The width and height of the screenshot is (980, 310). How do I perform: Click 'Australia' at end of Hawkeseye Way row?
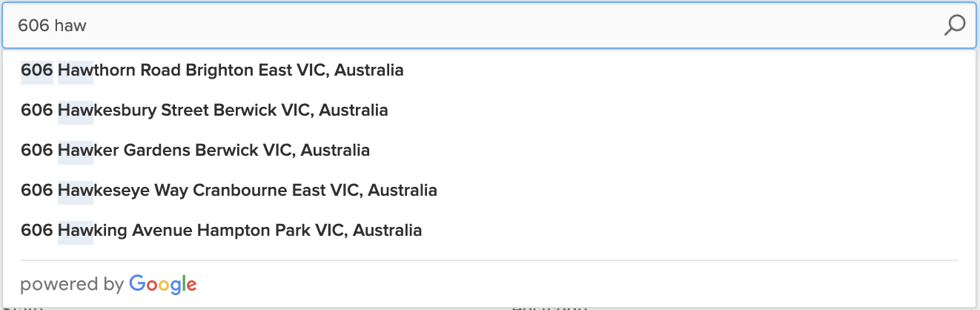[403, 191]
